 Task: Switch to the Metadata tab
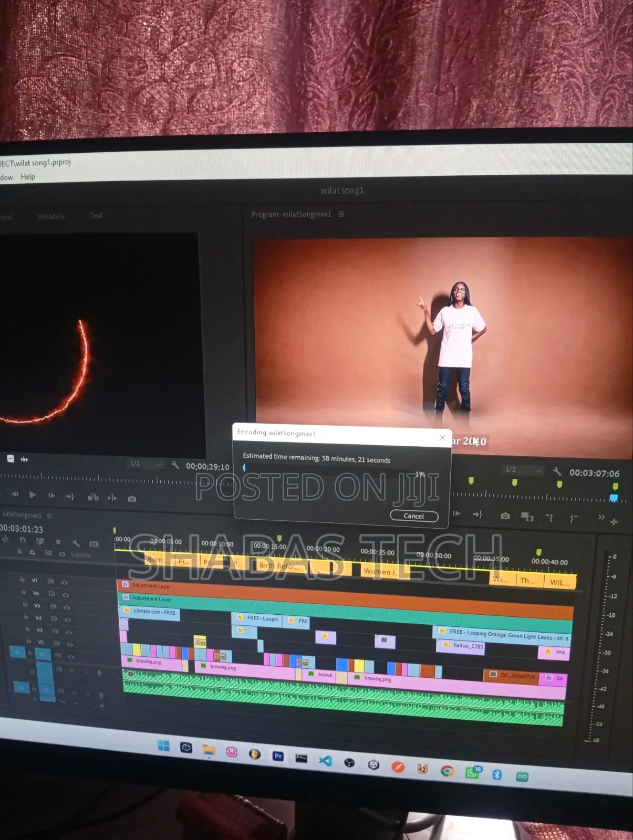click(x=51, y=216)
